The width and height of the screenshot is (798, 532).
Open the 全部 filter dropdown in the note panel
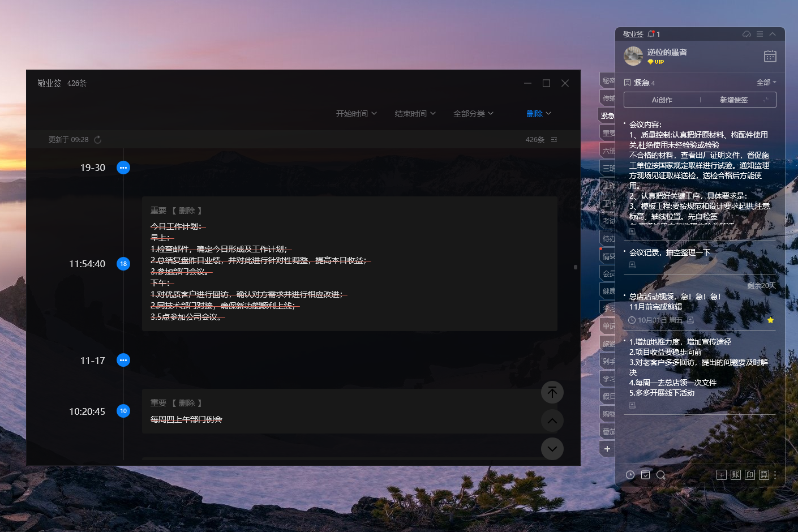(766, 83)
